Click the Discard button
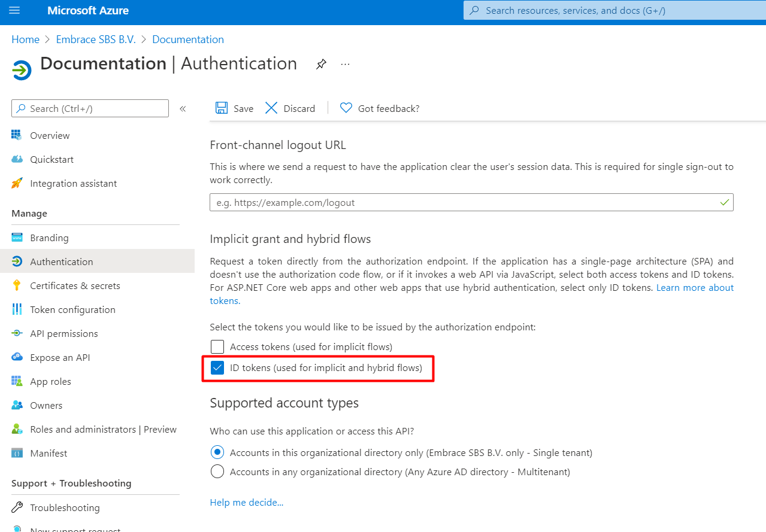The height and width of the screenshot is (532, 766). [290, 108]
